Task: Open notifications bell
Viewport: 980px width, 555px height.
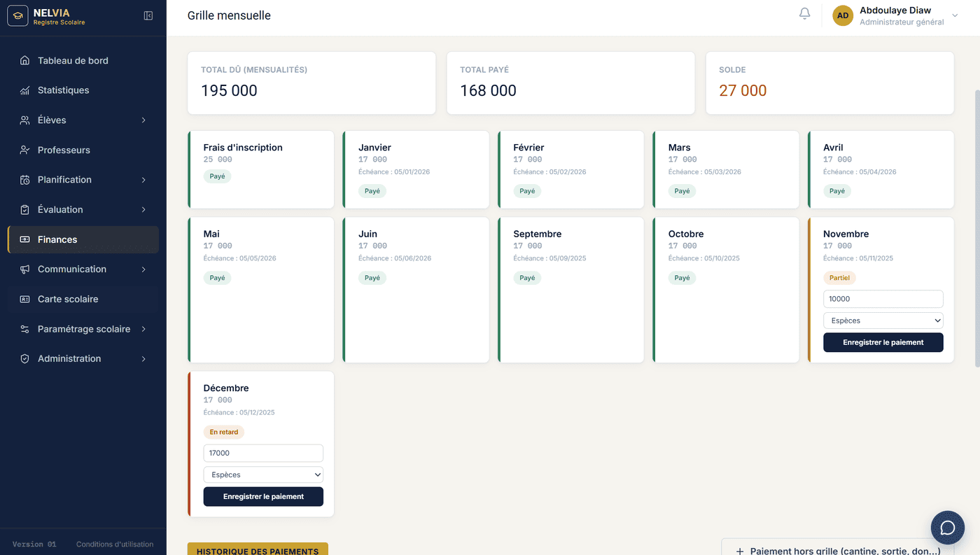Action: coord(805,14)
